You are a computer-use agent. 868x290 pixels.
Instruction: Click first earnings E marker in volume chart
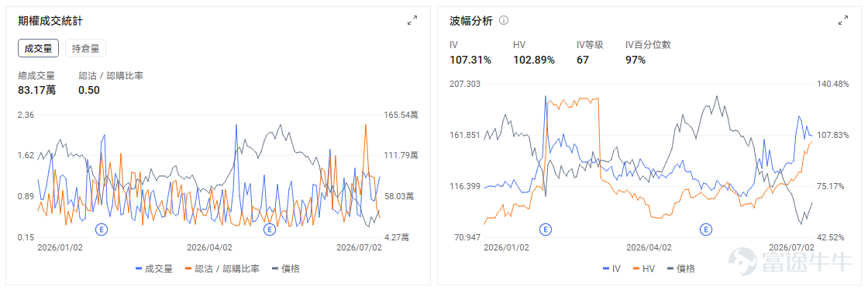(x=102, y=229)
